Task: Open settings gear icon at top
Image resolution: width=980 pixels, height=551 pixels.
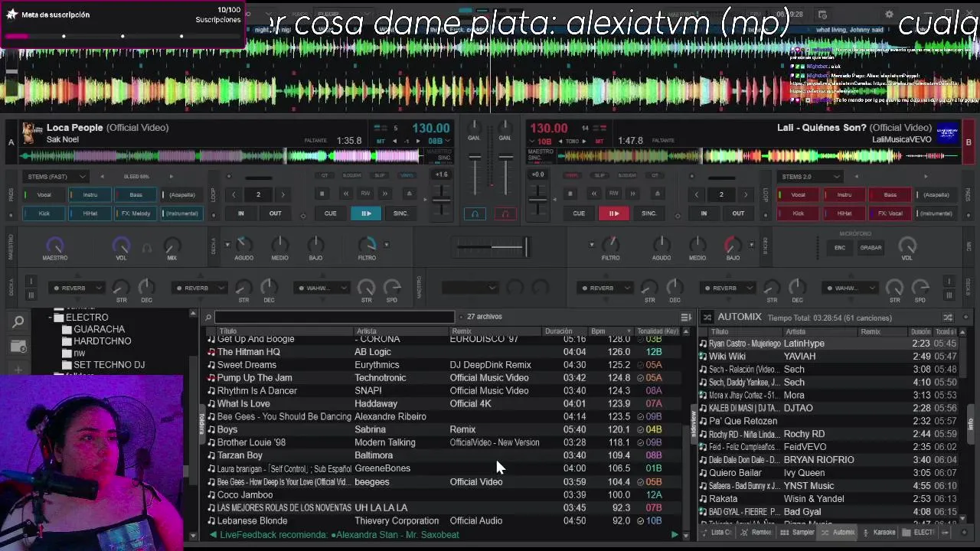Action: click(889, 14)
